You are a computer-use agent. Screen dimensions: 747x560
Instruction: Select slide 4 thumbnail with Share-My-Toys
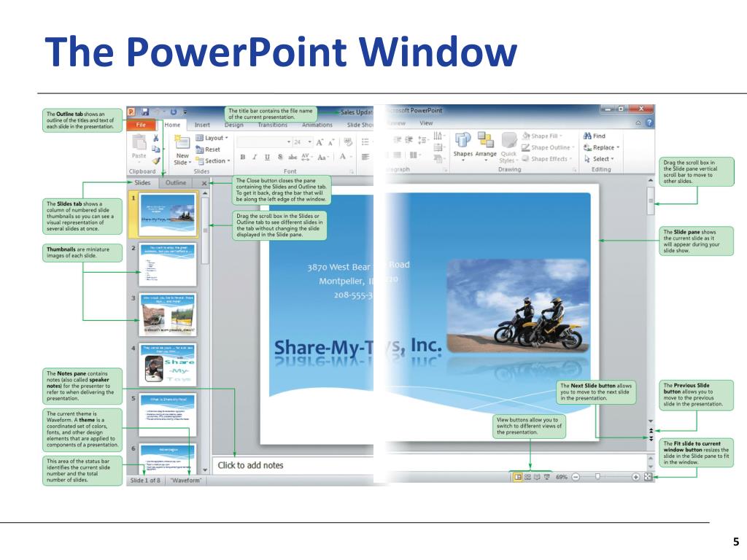pyautogui.click(x=168, y=365)
